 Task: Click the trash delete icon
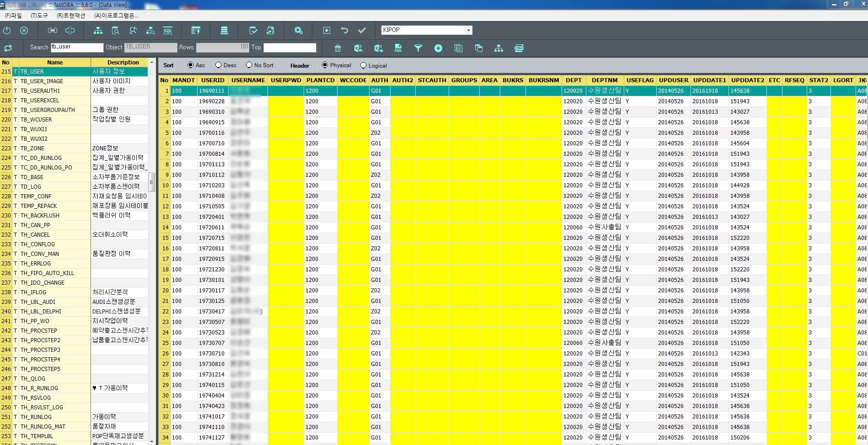pos(338,48)
